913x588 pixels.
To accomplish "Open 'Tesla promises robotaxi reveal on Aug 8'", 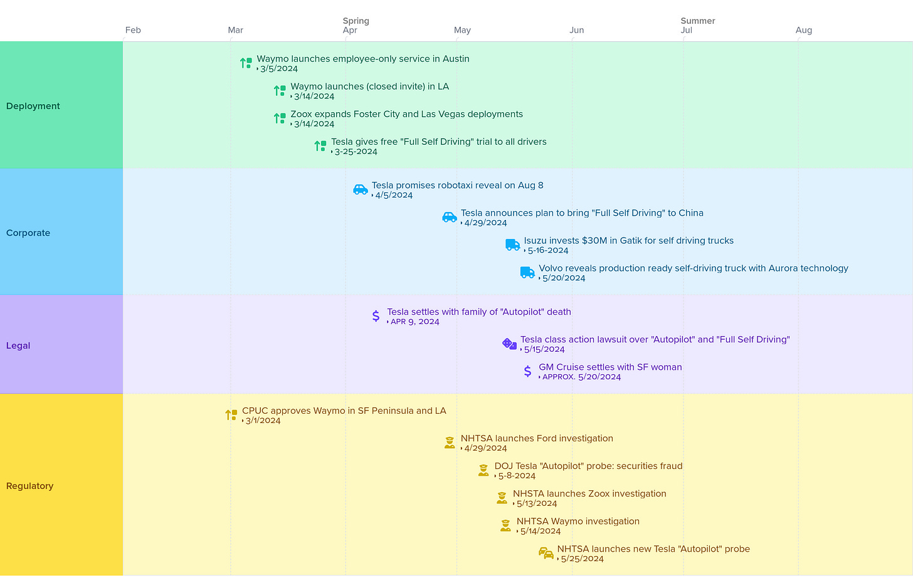I will point(458,186).
